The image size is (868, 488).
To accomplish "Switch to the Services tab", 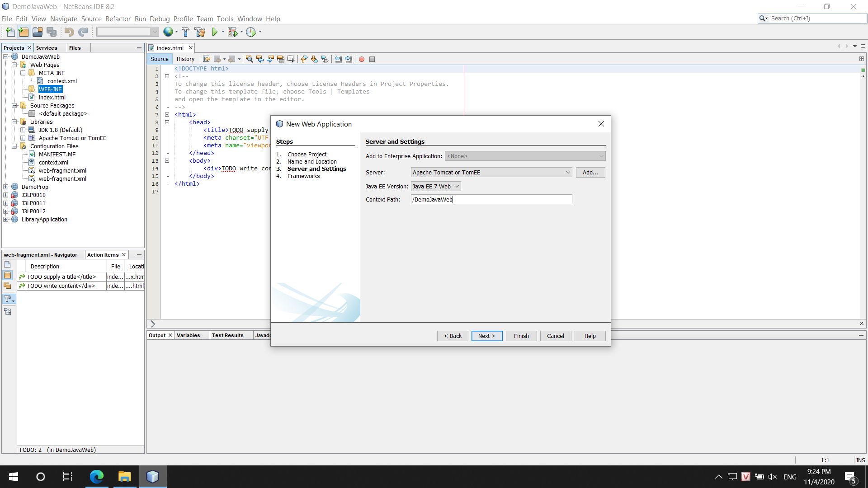I will click(x=47, y=48).
